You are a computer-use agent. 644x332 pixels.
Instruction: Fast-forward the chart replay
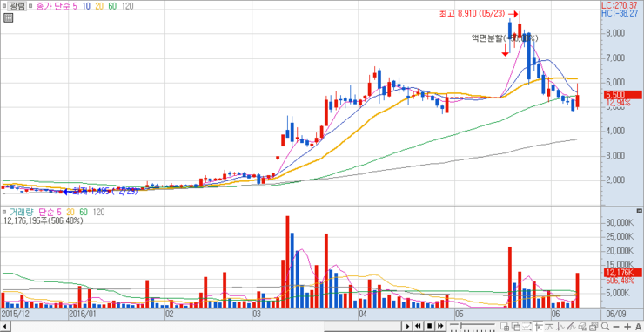[440, 326]
